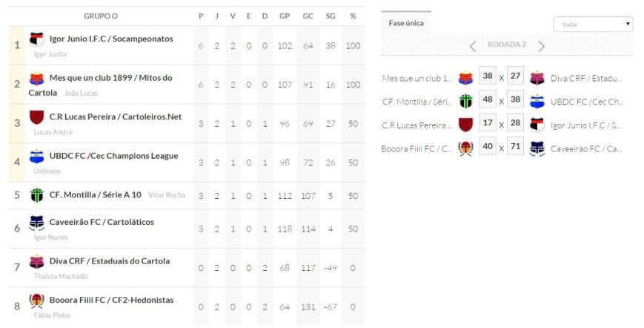The image size is (644, 328).
Task: Click the SG column header
Action: click(331, 16)
